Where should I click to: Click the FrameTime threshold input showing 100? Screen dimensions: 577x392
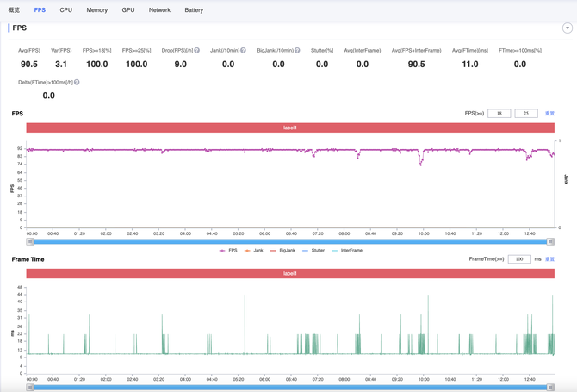(x=519, y=259)
